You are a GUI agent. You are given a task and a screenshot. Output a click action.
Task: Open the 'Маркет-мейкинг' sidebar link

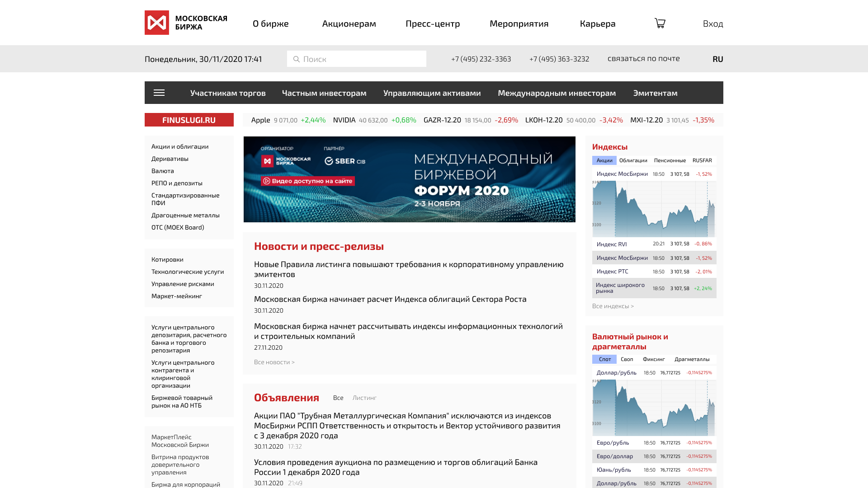pyautogui.click(x=177, y=296)
